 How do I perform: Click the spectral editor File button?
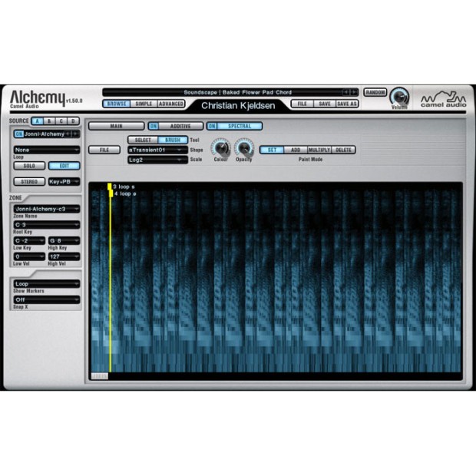click(x=104, y=150)
